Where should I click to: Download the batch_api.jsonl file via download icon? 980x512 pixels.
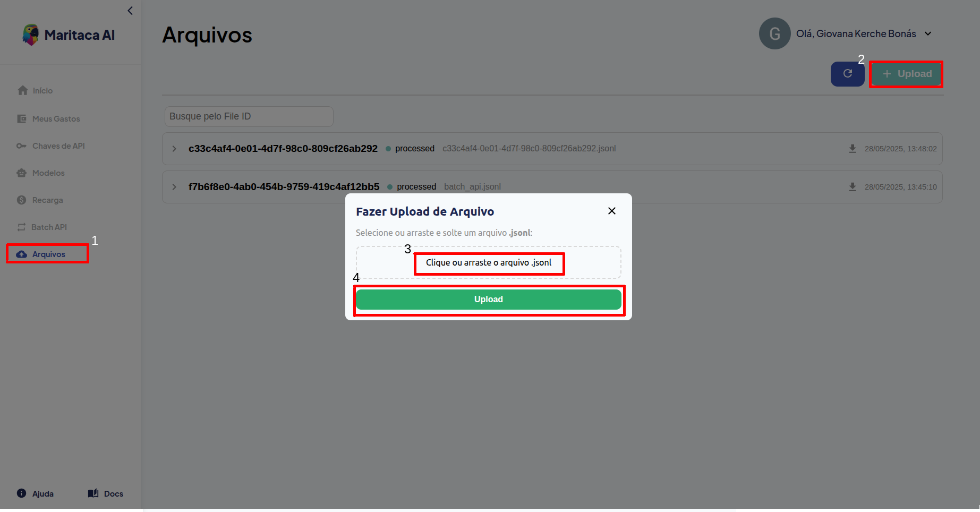point(853,187)
